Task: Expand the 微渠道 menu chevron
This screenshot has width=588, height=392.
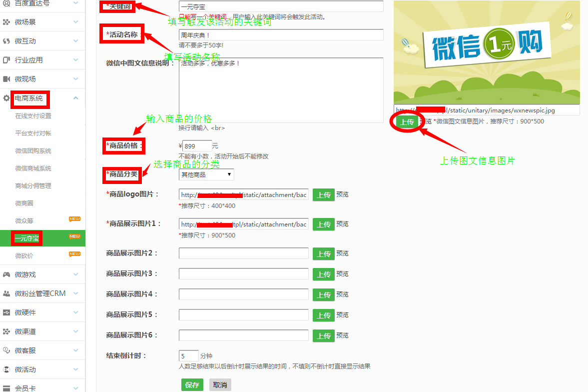Action: click(x=76, y=331)
